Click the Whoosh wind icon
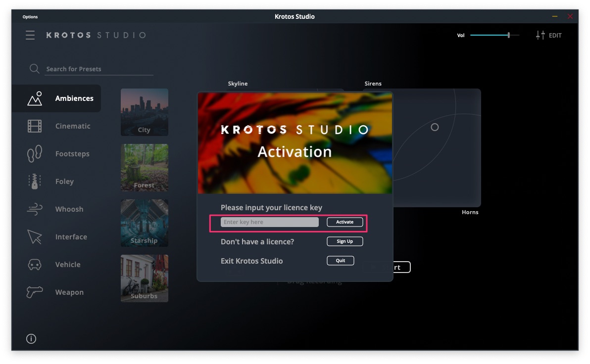 [x=35, y=209]
